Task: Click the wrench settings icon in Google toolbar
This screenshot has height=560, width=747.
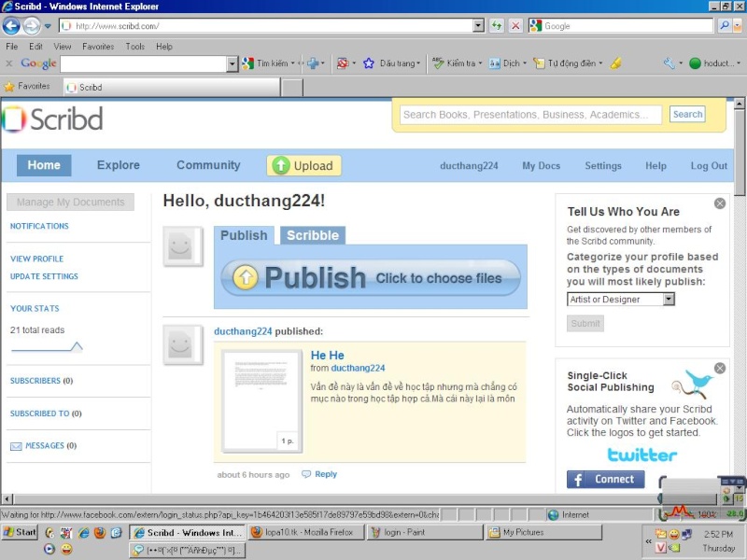Action: [669, 63]
